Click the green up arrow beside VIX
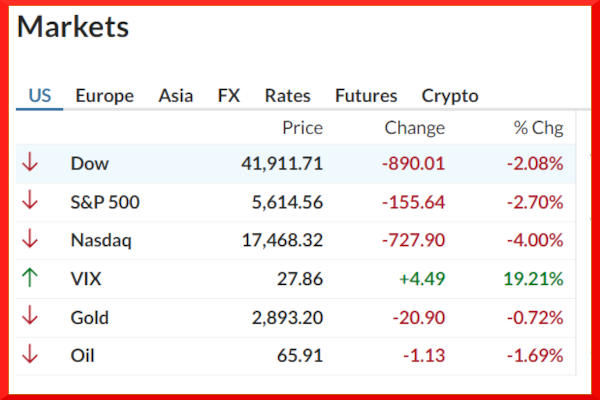 tap(30, 279)
